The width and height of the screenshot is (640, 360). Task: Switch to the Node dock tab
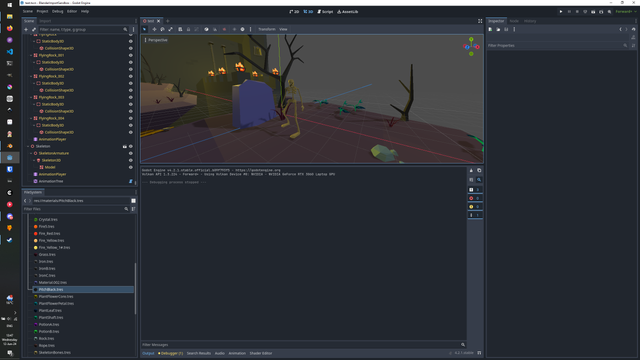(x=514, y=21)
